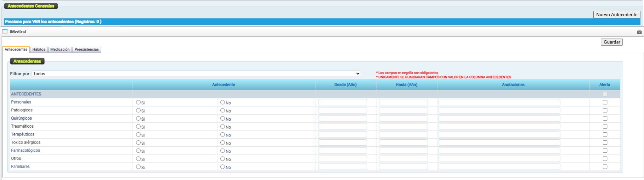Focus Hasta (Año) field for Traumáticos

(403, 126)
